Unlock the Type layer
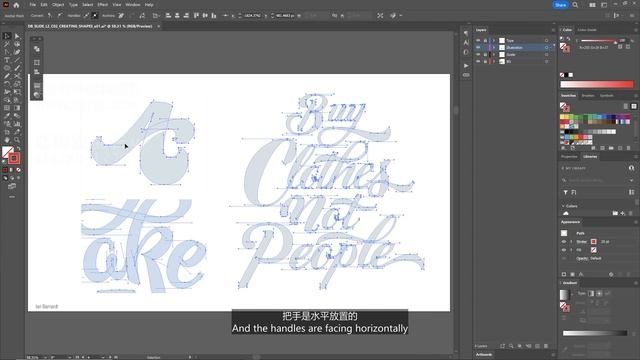The image size is (640, 360). click(x=485, y=40)
